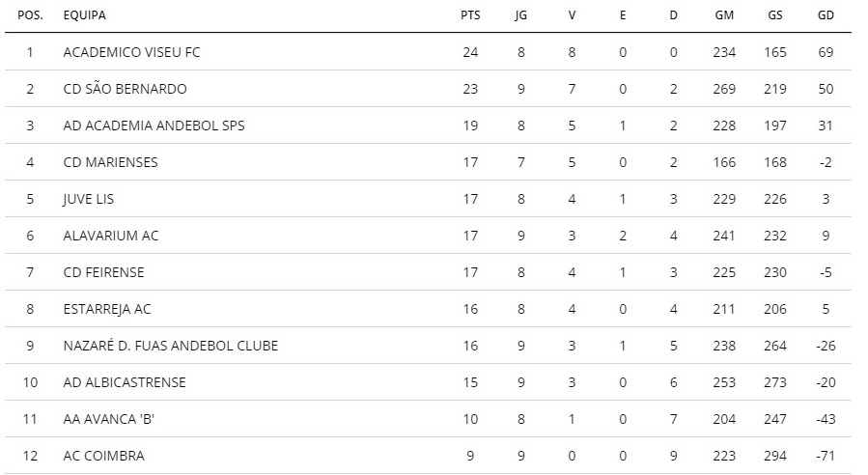Click the PTS column header
Viewport: 868px width, 475px height.
[470, 15]
